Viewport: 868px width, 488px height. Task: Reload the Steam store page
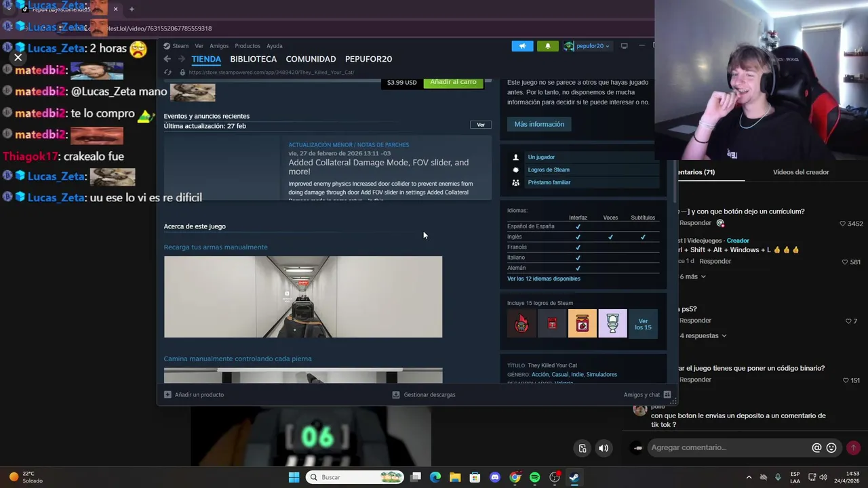[x=167, y=72]
